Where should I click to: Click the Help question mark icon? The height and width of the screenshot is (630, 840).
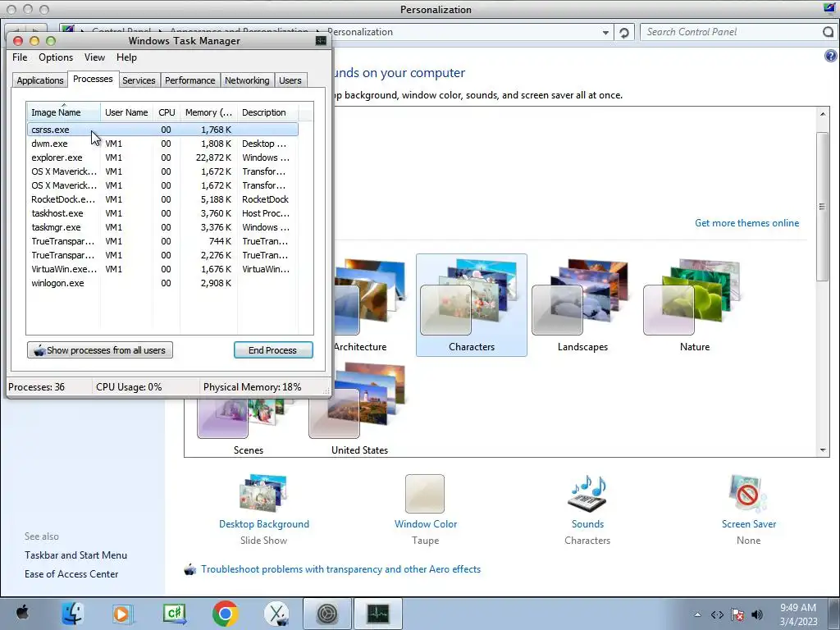(830, 56)
